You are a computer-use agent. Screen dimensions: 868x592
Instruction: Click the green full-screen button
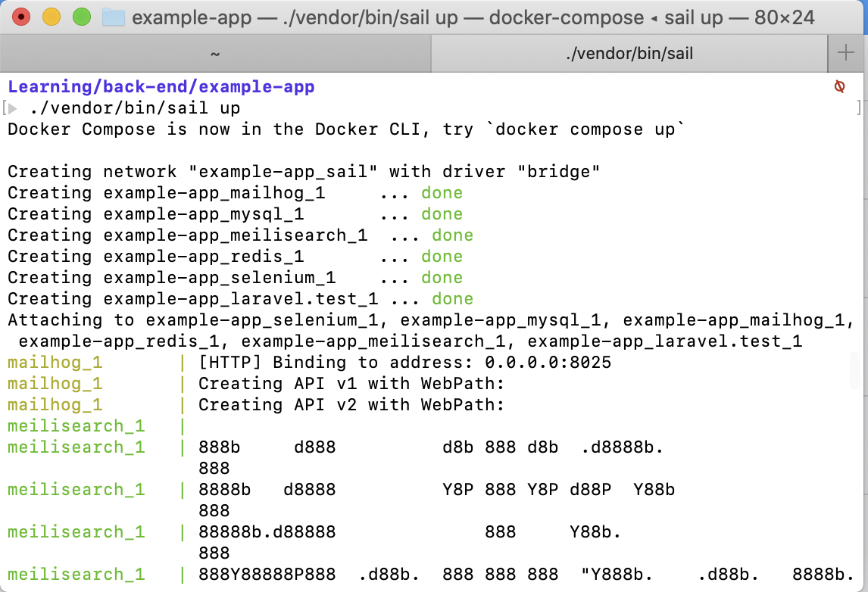tap(81, 17)
